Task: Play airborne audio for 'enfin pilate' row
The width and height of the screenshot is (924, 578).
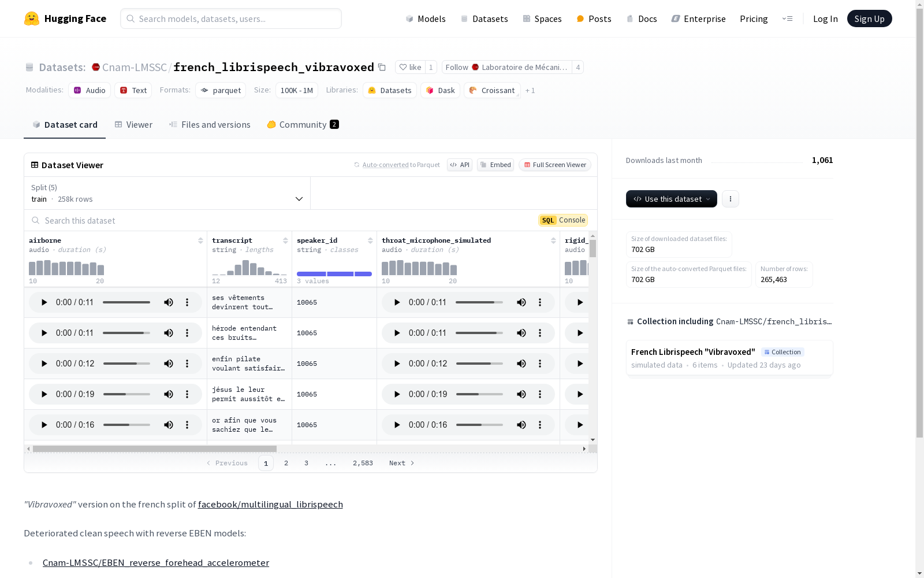Action: tap(44, 364)
